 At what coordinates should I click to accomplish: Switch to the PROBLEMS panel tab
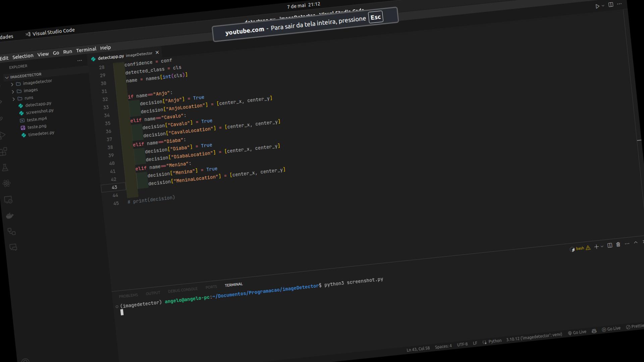pyautogui.click(x=128, y=296)
